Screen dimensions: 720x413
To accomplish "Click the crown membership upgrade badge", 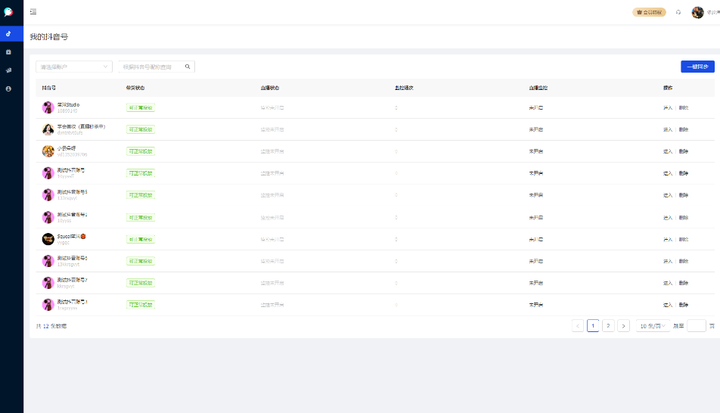I will 649,12.
